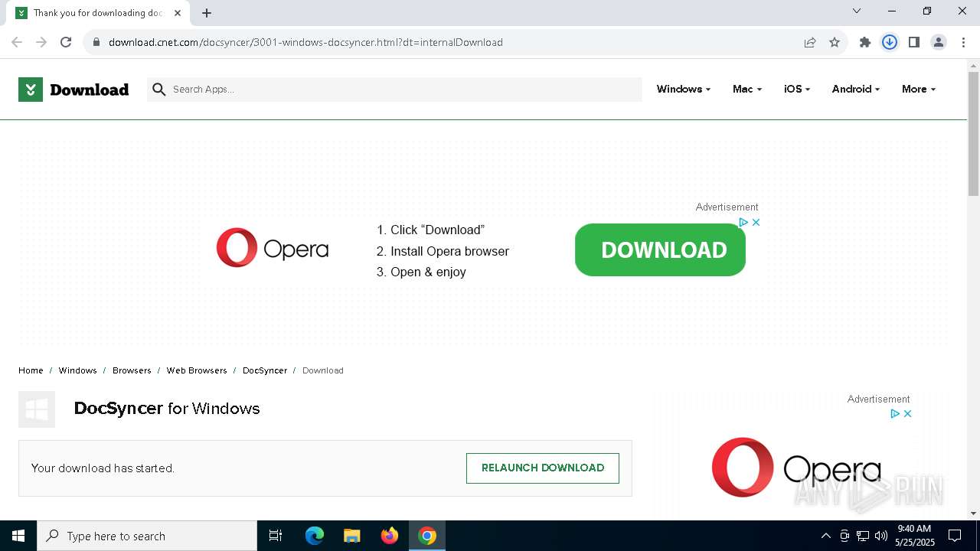Open the Windows Start menu
Screen dimensions: 980x551
(18, 536)
